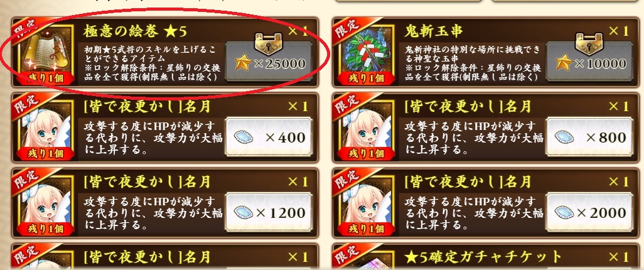The height and width of the screenshot is (270, 644).
Task: Exchange 400 mochi for 名月
Action: point(269,137)
